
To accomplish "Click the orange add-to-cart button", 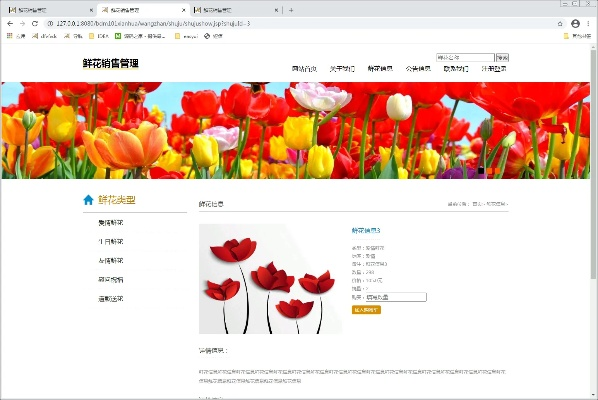I will [x=366, y=310].
